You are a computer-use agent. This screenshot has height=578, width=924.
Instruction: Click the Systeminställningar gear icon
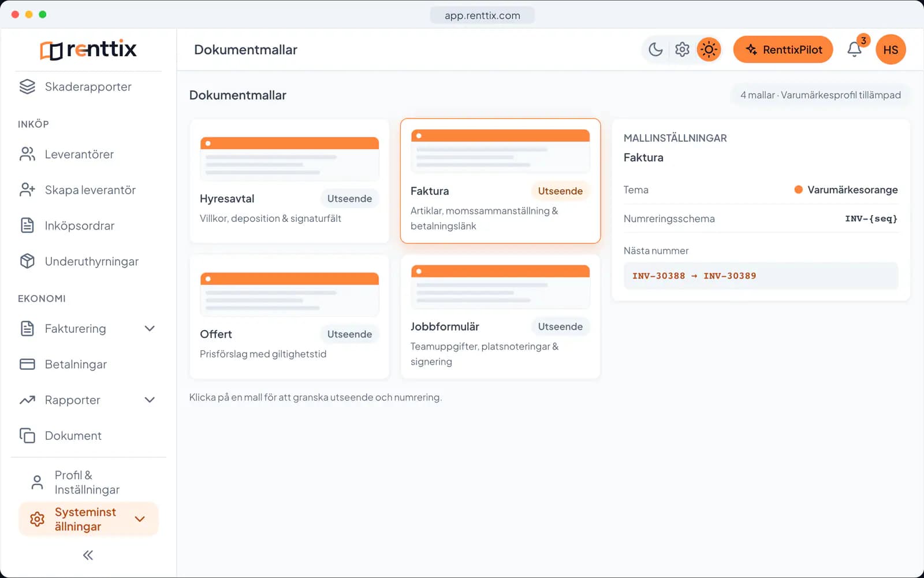click(x=37, y=519)
